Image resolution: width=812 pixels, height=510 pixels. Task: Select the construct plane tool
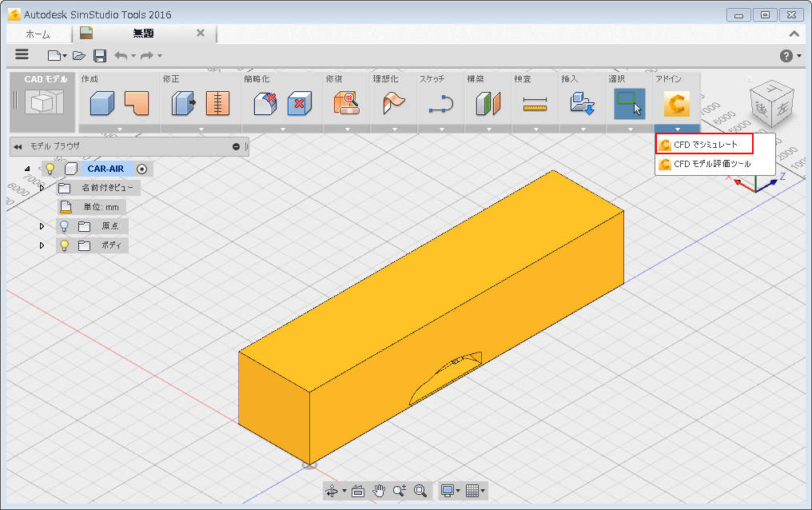(x=488, y=103)
